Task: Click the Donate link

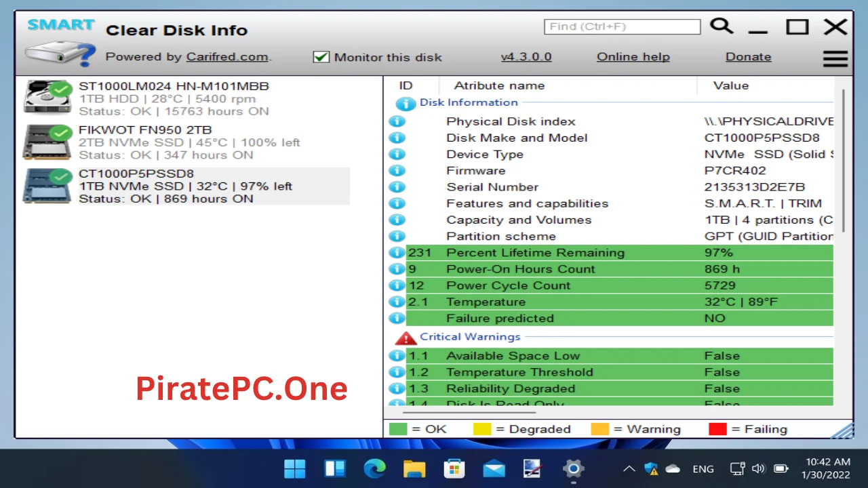Action: (x=749, y=57)
